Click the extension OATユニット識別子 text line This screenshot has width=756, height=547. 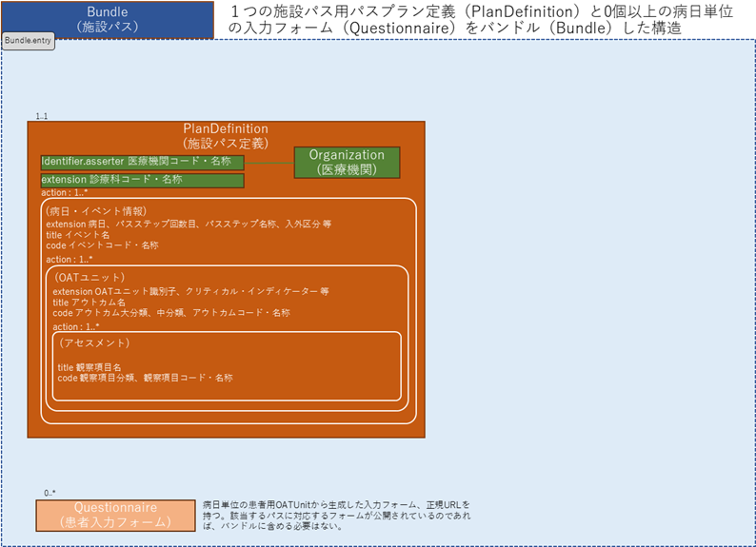coord(190,291)
